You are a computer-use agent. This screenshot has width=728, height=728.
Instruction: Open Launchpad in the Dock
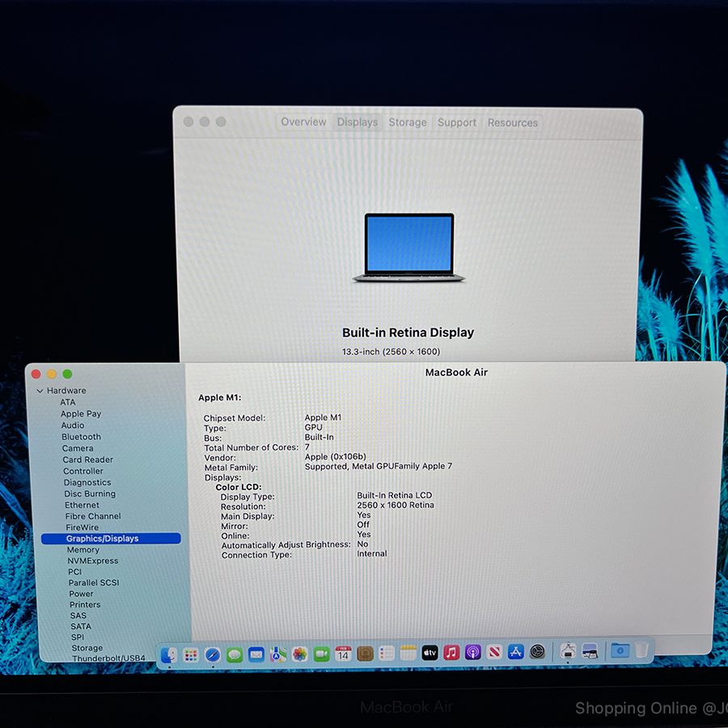pos(191,655)
